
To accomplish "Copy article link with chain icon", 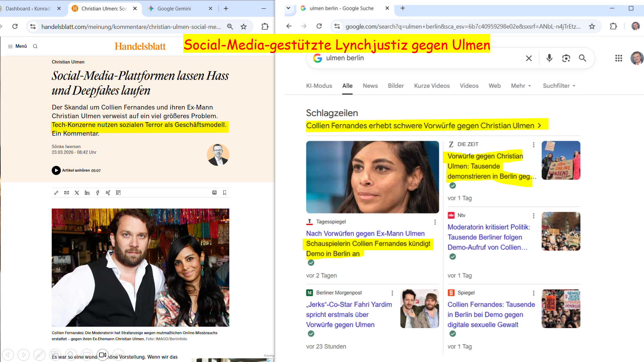I will tap(56, 193).
